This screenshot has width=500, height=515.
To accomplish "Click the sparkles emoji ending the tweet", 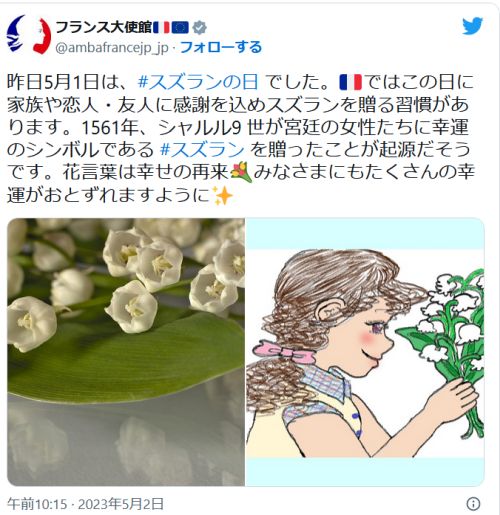I will click(x=222, y=196).
